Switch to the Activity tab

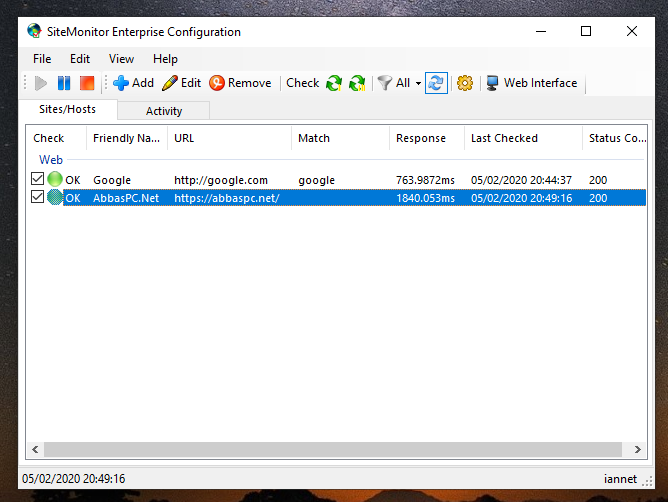coord(164,111)
